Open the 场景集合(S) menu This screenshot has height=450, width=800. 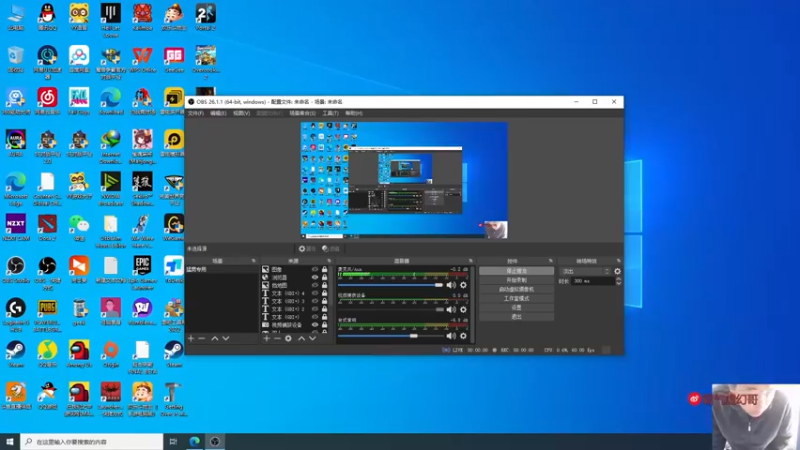(x=303, y=113)
